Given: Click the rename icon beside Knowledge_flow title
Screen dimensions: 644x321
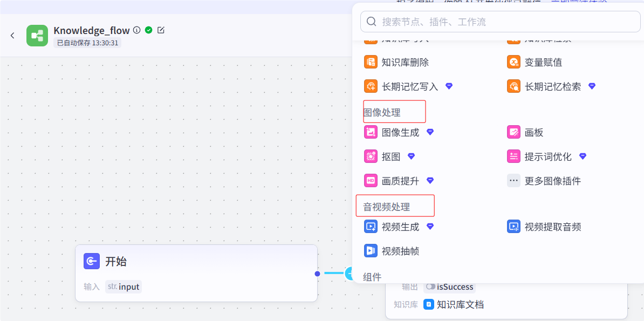Looking at the screenshot, I should [160, 30].
